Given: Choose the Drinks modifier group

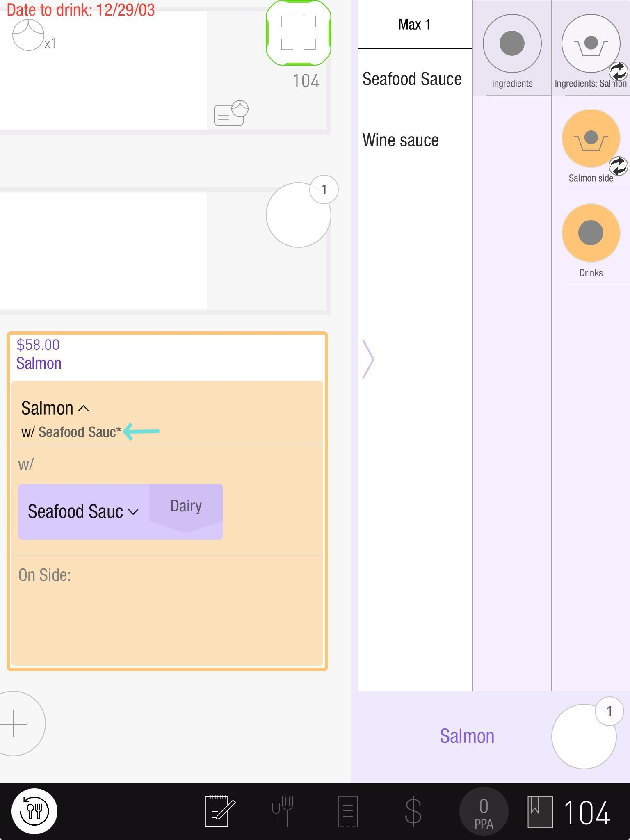Looking at the screenshot, I should pos(590,233).
